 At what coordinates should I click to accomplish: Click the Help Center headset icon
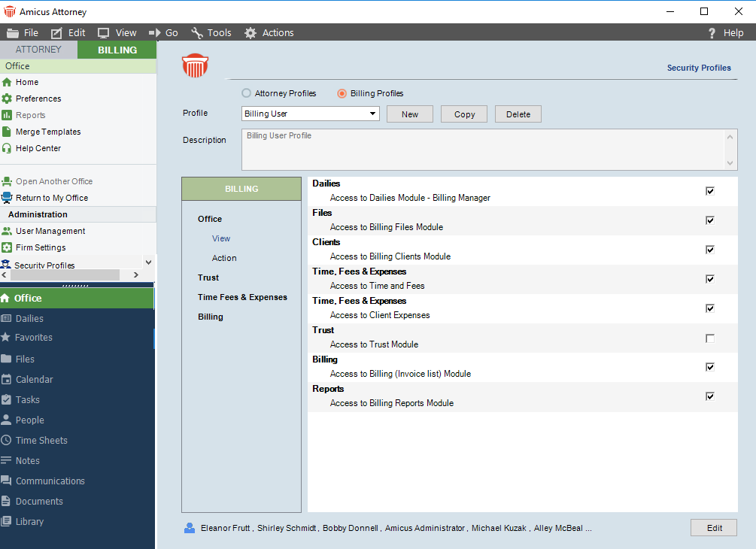[7, 148]
